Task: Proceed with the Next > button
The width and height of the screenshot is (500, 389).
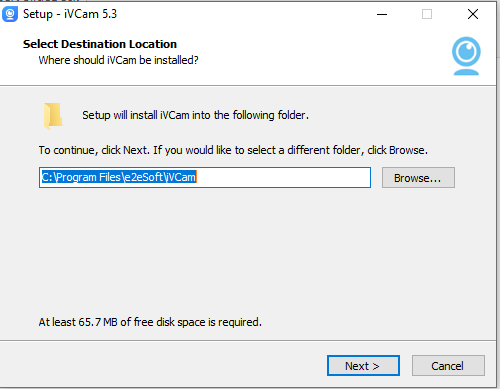Action: 363,366
